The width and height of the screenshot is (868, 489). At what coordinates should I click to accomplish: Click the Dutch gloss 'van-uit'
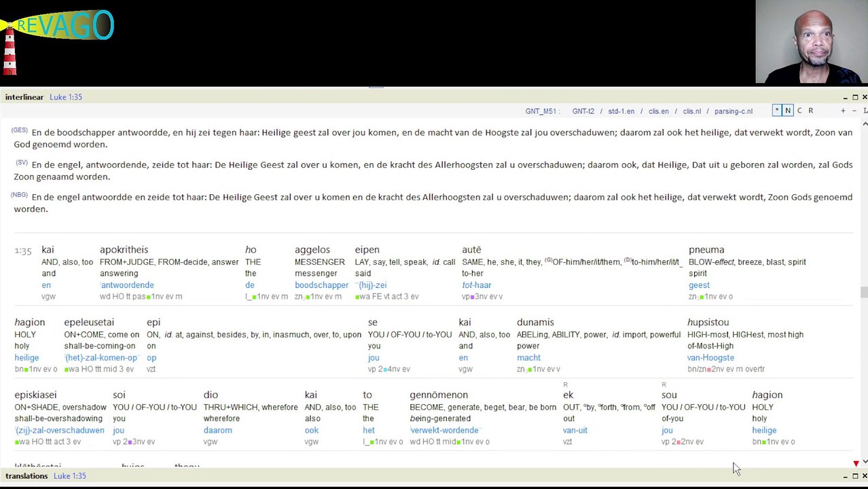coord(575,431)
